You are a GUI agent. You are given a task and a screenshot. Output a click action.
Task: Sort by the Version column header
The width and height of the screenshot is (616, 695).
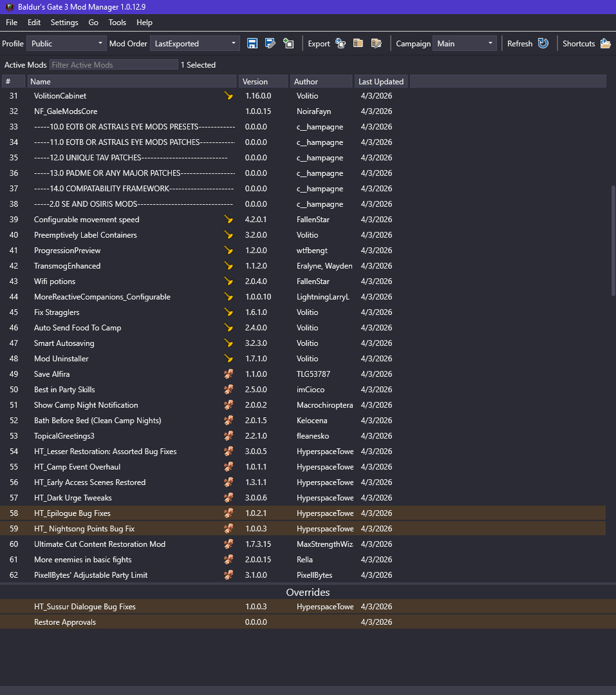pyautogui.click(x=263, y=82)
